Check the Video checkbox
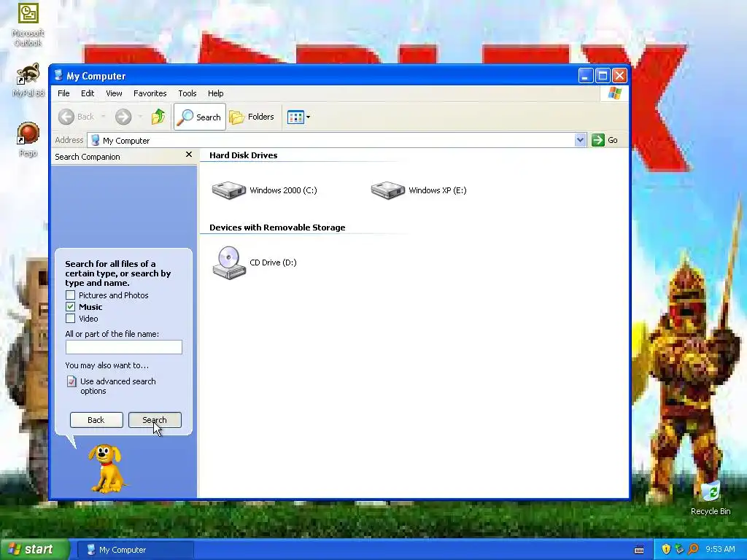The width and height of the screenshot is (747, 560). tap(71, 319)
